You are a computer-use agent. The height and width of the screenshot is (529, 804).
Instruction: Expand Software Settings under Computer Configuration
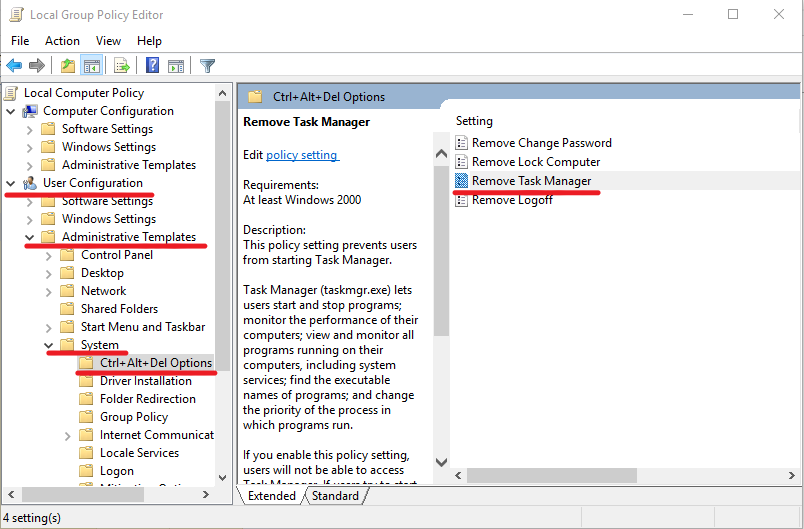pos(30,130)
